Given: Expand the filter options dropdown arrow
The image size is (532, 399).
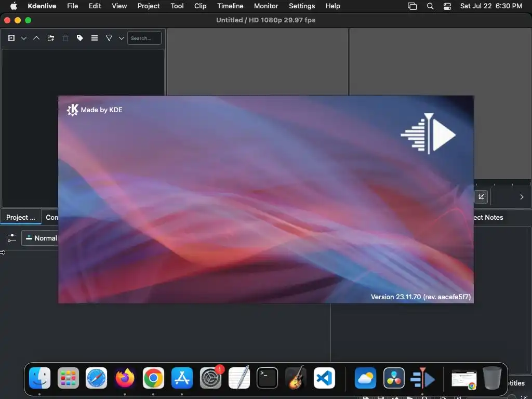Looking at the screenshot, I should [x=122, y=38].
